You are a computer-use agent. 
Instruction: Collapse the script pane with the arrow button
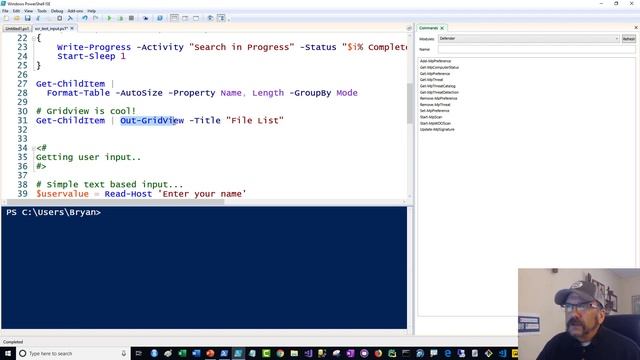pyautogui.click(x=409, y=28)
